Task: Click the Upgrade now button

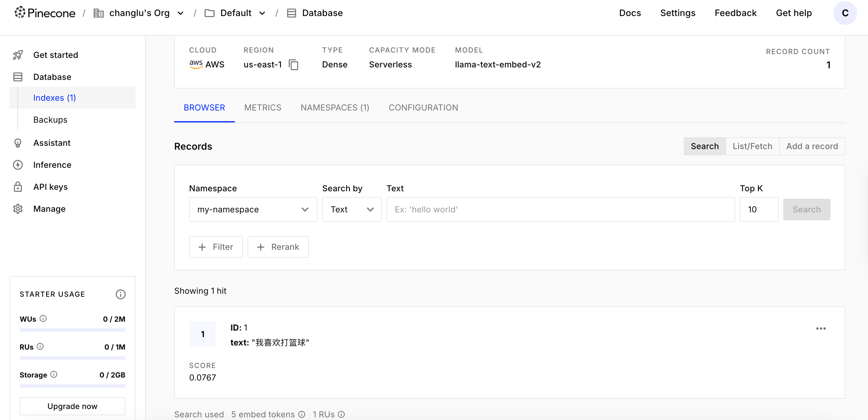Action: click(73, 406)
